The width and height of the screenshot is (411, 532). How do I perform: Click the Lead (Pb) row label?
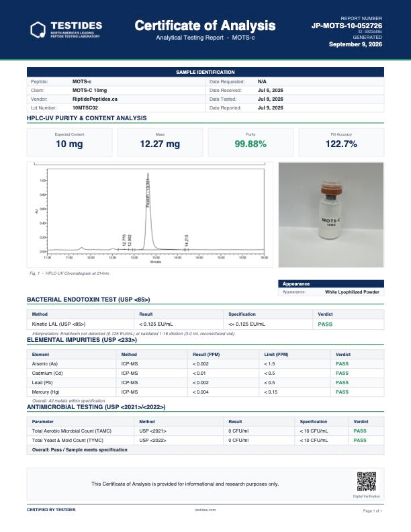42,383
